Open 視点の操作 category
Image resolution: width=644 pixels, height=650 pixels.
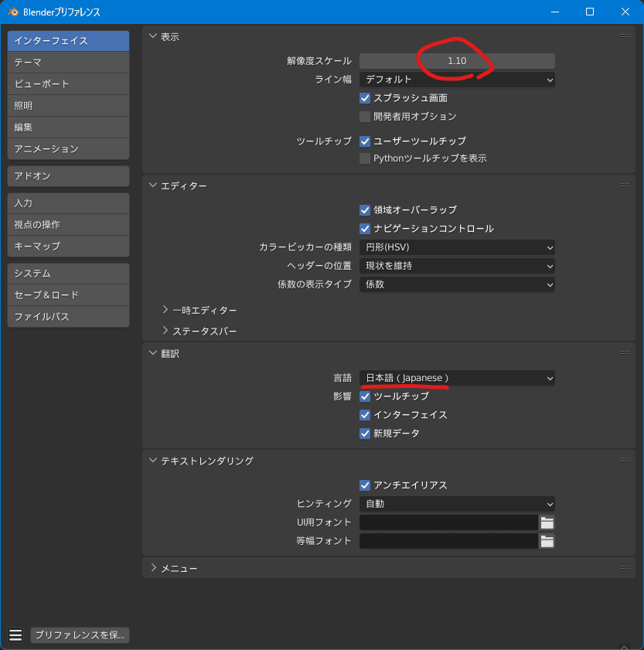(x=69, y=225)
